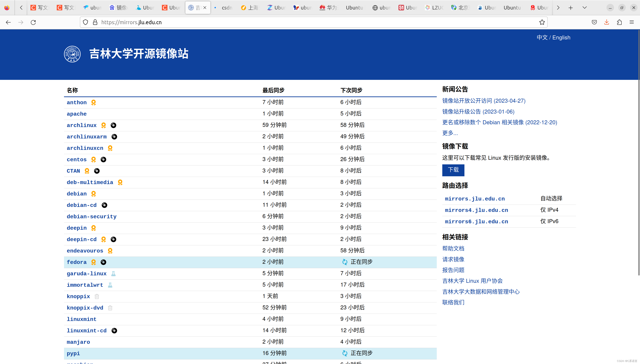
Task: Open Firefox downloads panel
Action: coord(607,22)
